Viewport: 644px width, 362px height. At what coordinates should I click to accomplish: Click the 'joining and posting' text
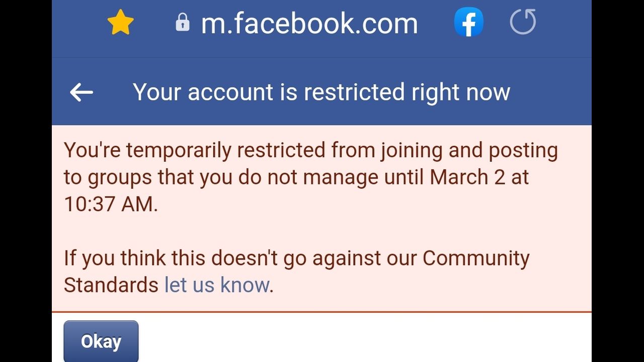click(x=469, y=150)
